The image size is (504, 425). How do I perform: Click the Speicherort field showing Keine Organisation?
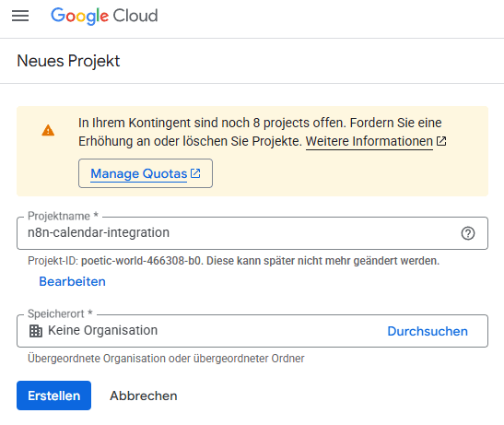(x=252, y=331)
